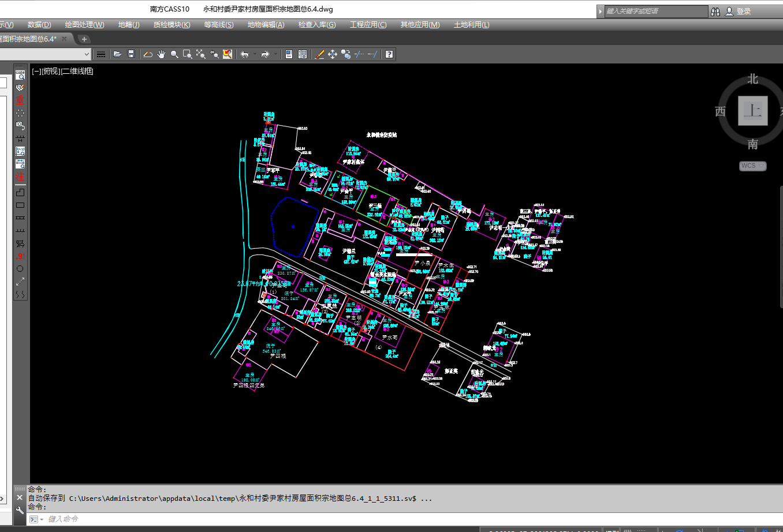Click the red 注 annotation icon
The height and width of the screenshot is (532, 783).
(x=20, y=177)
